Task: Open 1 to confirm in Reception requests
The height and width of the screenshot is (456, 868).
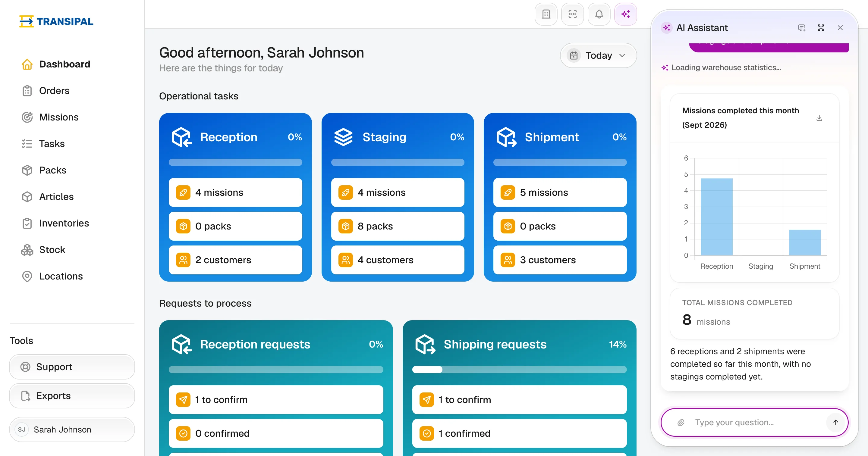Action: pos(276,399)
